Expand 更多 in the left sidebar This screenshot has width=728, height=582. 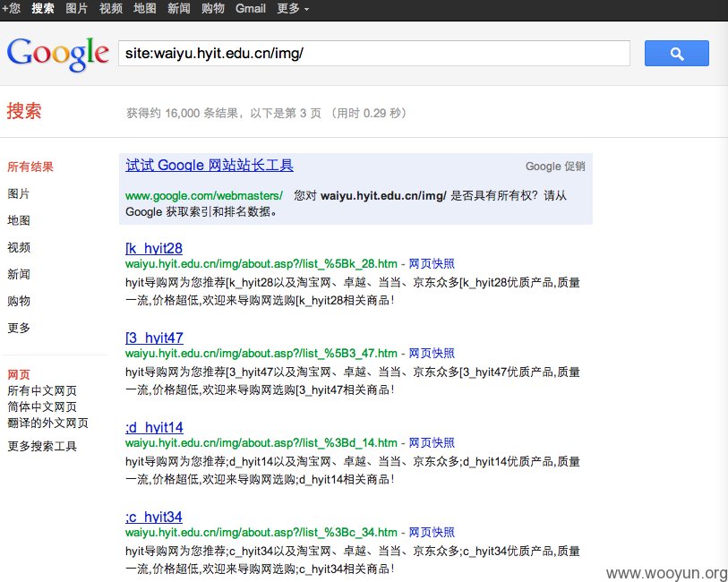(x=19, y=328)
